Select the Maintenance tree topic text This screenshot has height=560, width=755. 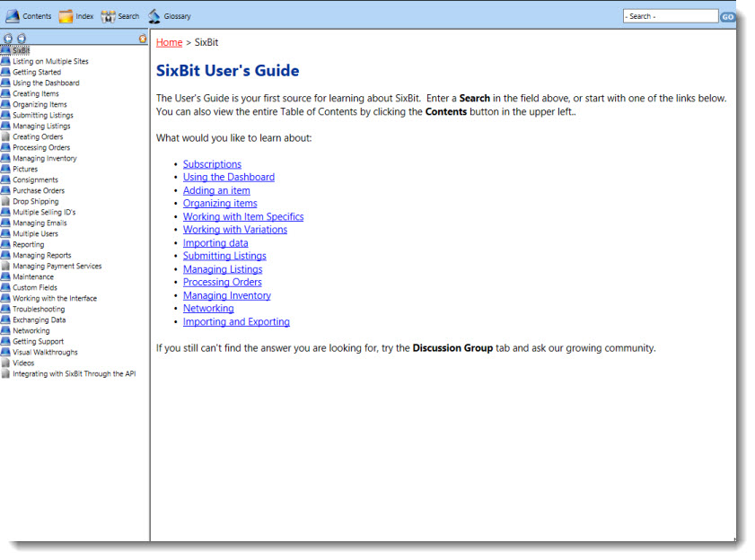(32, 277)
